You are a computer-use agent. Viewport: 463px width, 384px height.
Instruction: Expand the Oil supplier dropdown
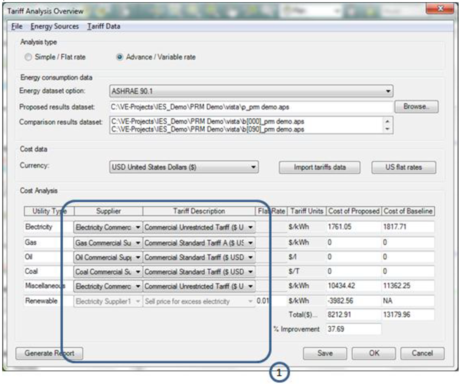coord(108,257)
